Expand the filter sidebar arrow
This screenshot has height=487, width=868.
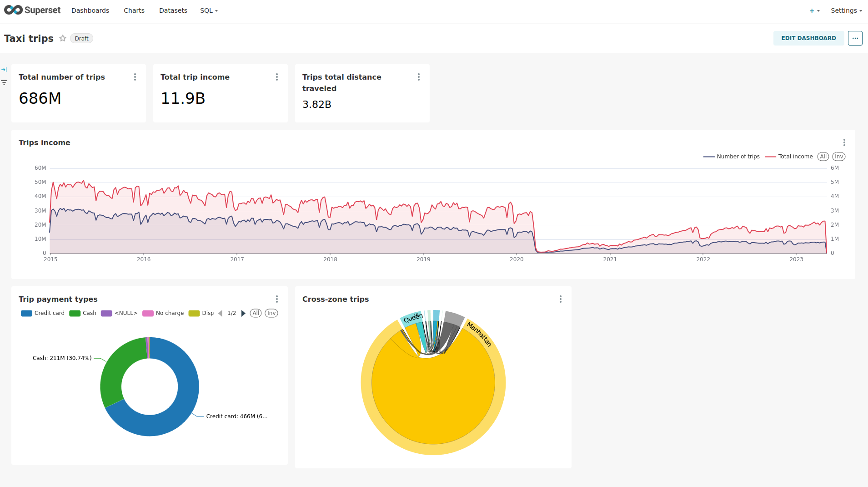coord(4,70)
